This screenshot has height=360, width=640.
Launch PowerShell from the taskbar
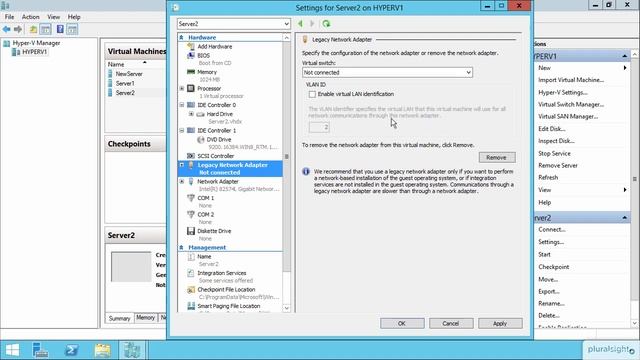pos(71,350)
